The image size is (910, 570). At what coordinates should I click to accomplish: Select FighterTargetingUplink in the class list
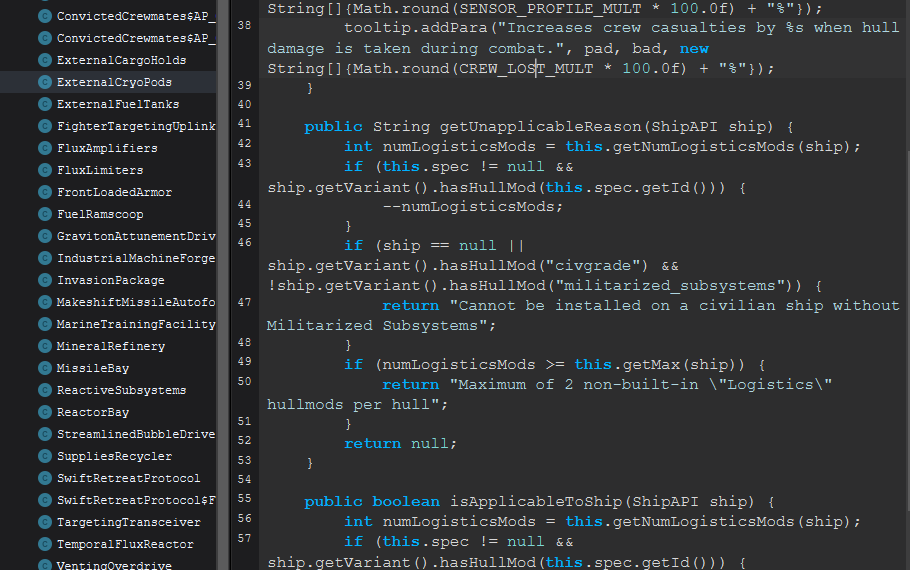pyautogui.click(x=136, y=126)
